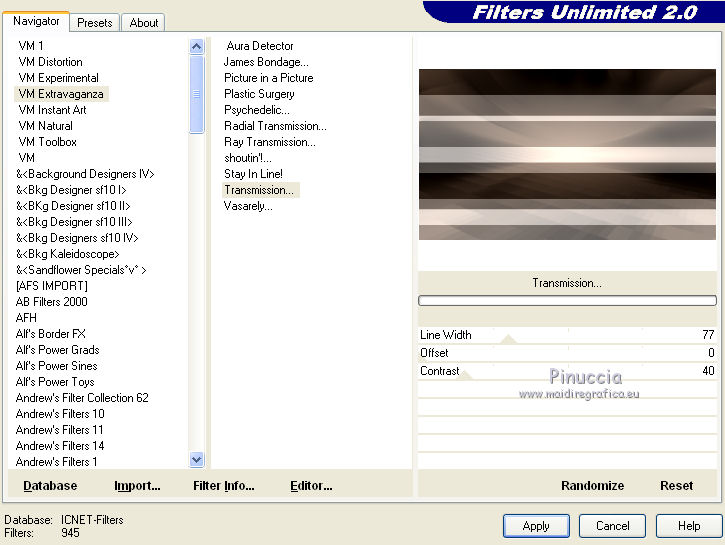This screenshot has height=545, width=725.
Task: Switch to the Navigator tab
Action: click(36, 21)
